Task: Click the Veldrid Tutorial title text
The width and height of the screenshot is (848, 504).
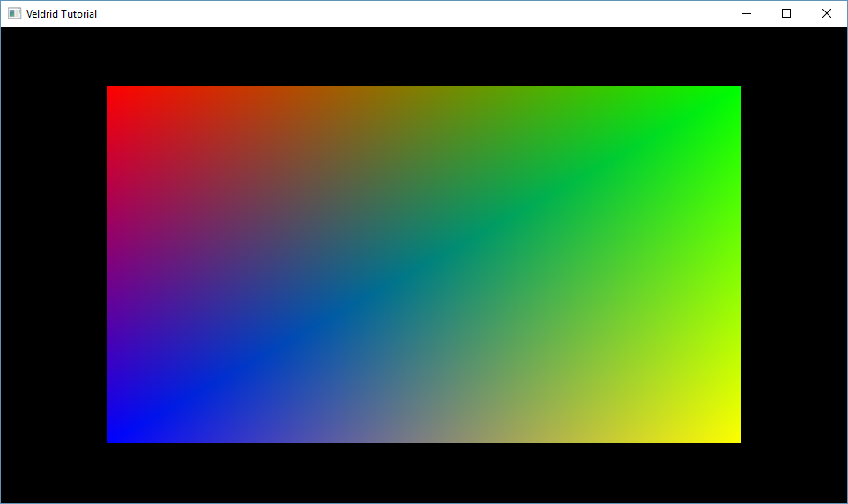Action: [x=62, y=14]
